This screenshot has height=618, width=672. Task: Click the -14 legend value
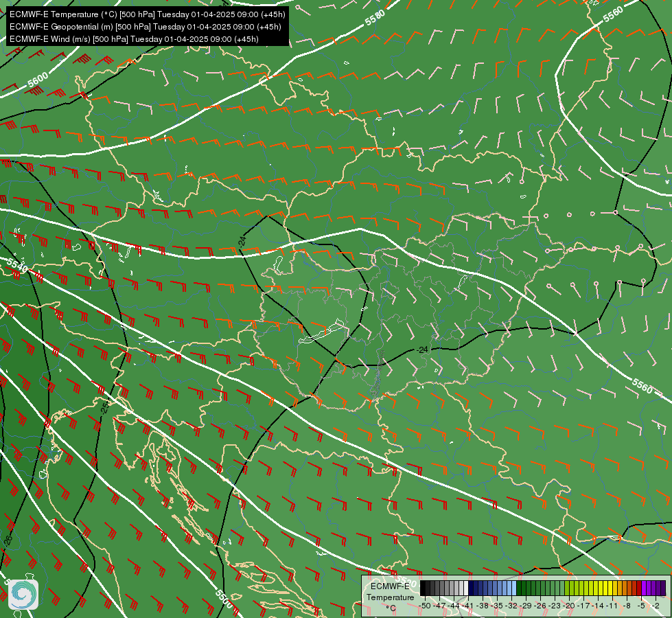point(597,606)
